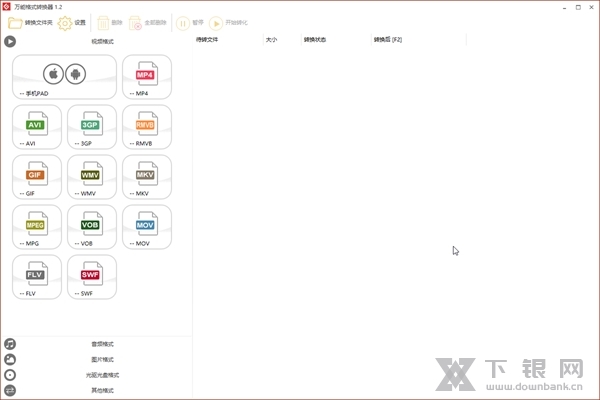This screenshot has width=600, height=400.
Task: Click the size column header
Action: (x=282, y=39)
